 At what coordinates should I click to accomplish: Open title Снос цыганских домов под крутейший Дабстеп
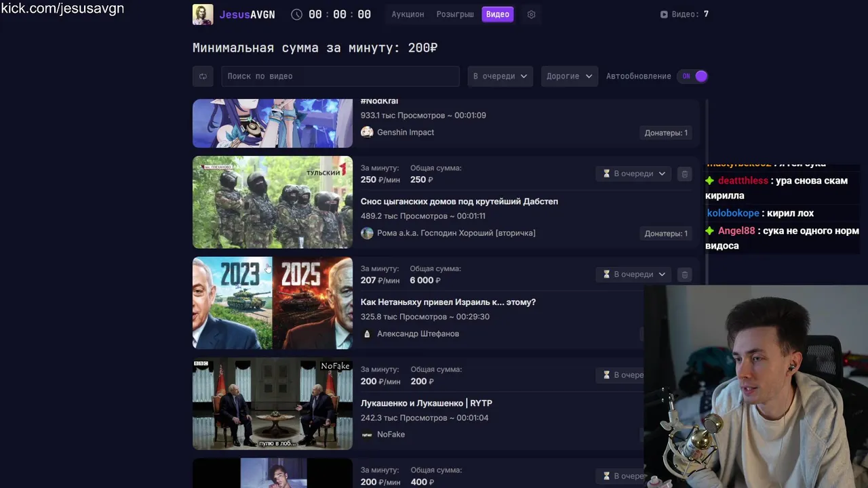tap(459, 201)
